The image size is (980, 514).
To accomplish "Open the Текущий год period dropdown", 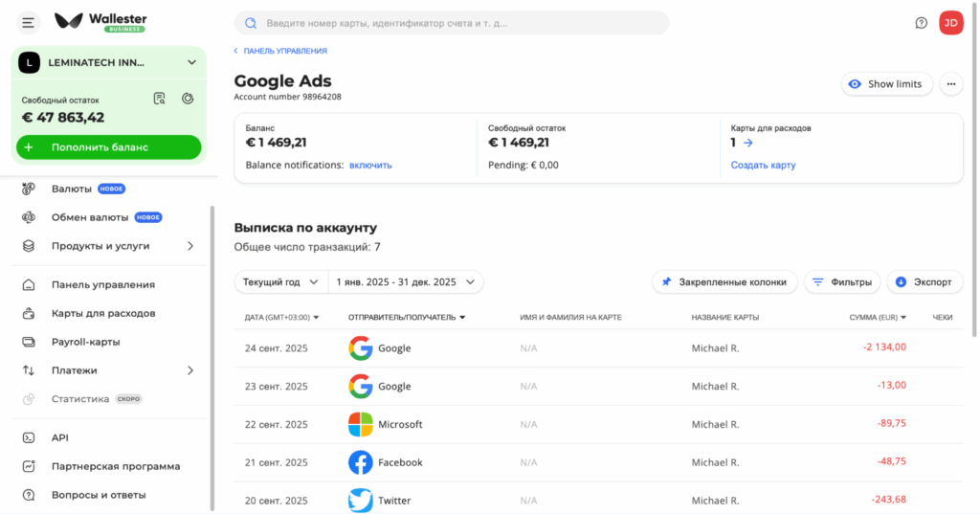I will point(280,282).
